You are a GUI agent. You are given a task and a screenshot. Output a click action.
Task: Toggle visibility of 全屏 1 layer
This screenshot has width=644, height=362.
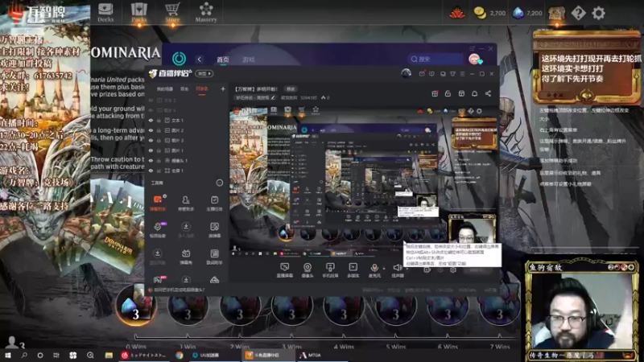pyautogui.click(x=151, y=171)
